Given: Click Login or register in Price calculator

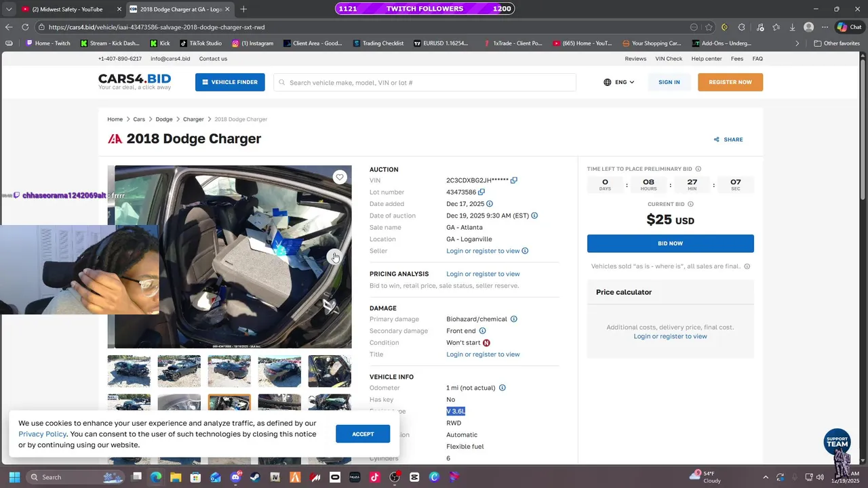Looking at the screenshot, I should 670,336.
